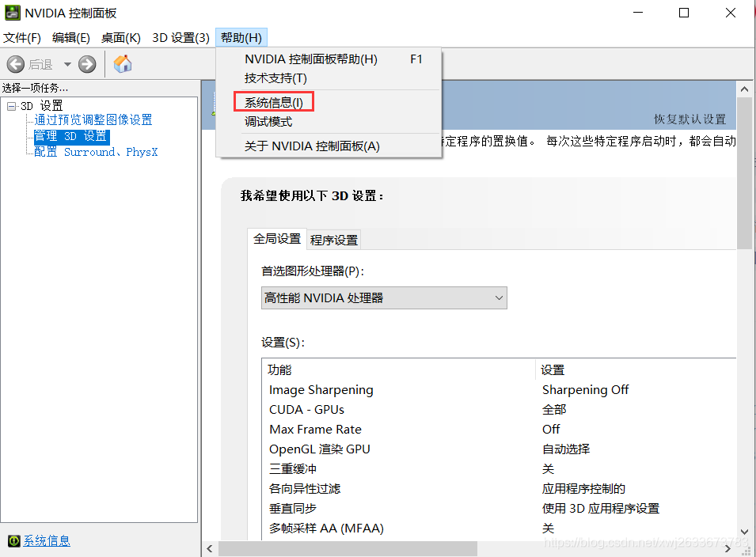Screen dimensions: 756x557
Task: Click 自动选择 setting value
Action: pyautogui.click(x=566, y=449)
